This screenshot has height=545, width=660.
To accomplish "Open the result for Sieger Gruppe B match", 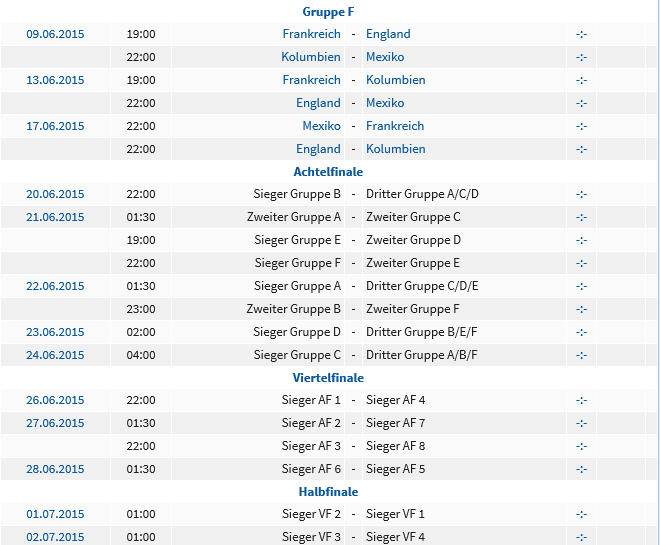I will (581, 194).
